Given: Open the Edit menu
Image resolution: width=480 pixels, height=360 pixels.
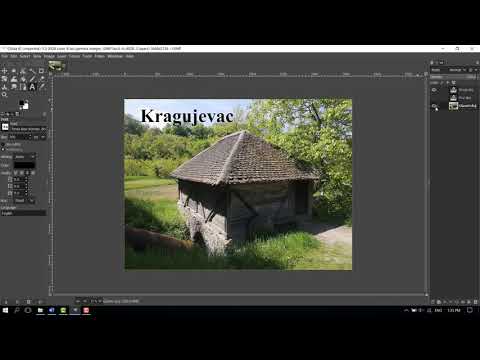Looking at the screenshot, I should pyautogui.click(x=14, y=56).
